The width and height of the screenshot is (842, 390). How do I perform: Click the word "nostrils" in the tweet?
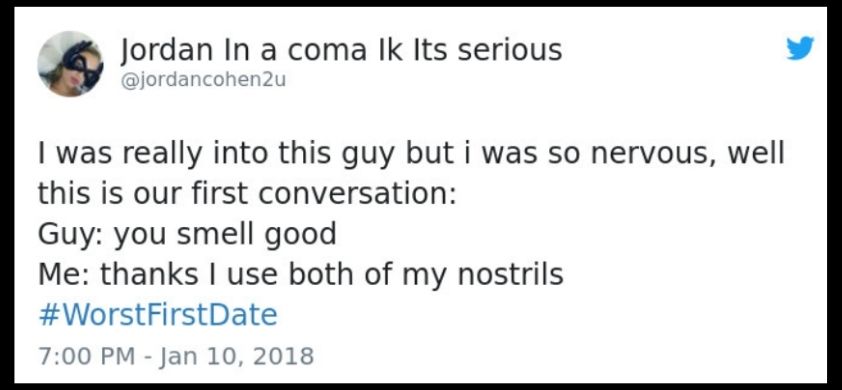coord(511,275)
